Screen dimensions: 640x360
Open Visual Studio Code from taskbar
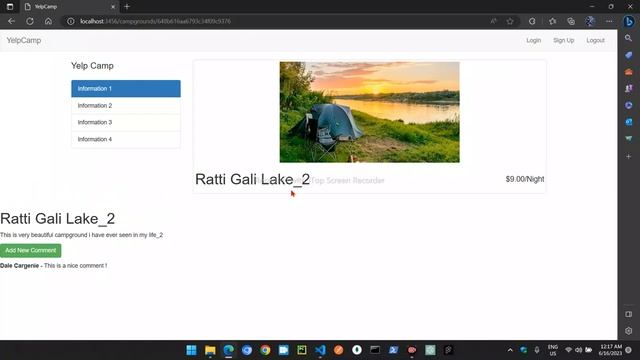tap(320, 350)
